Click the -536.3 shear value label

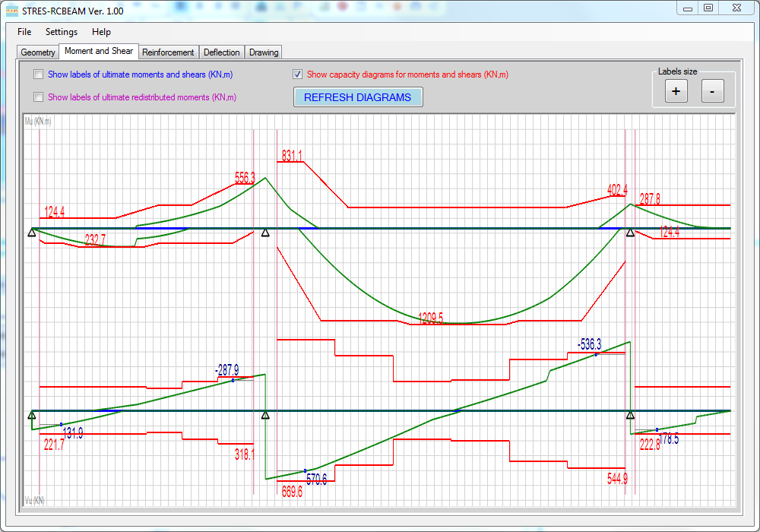[x=590, y=344]
